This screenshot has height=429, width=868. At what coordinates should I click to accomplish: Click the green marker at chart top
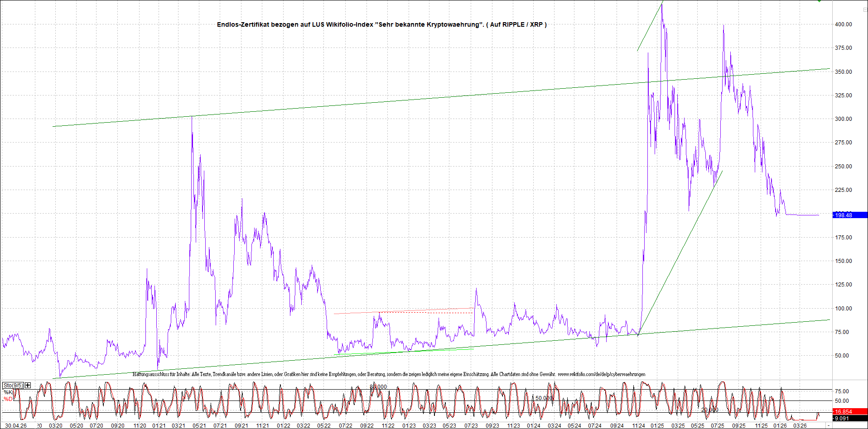tap(819, 1)
